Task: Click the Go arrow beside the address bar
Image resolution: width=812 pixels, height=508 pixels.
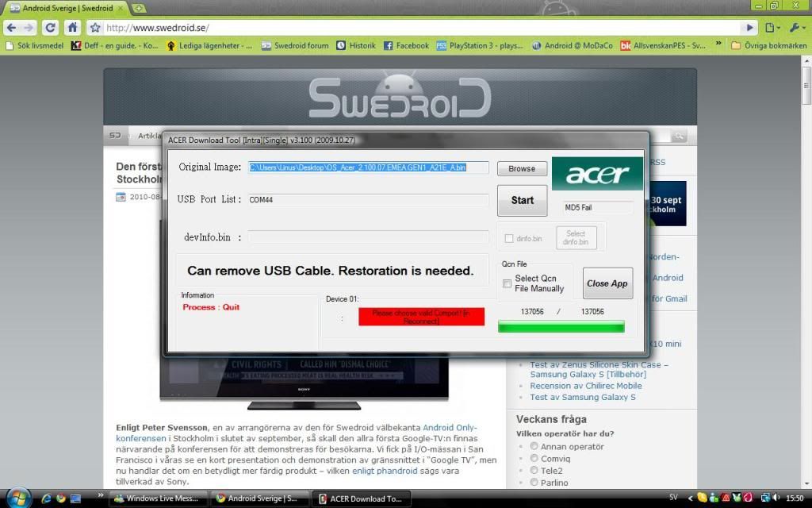Action: tap(749, 28)
